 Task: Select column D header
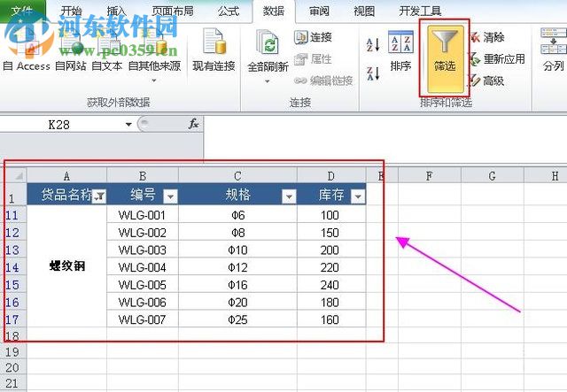[331, 176]
